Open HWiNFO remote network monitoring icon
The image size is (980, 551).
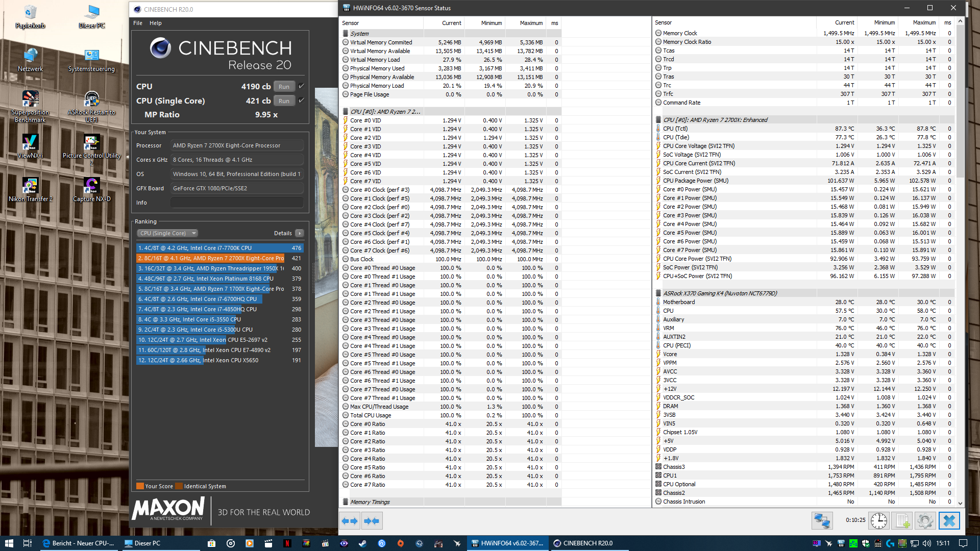tap(822, 521)
